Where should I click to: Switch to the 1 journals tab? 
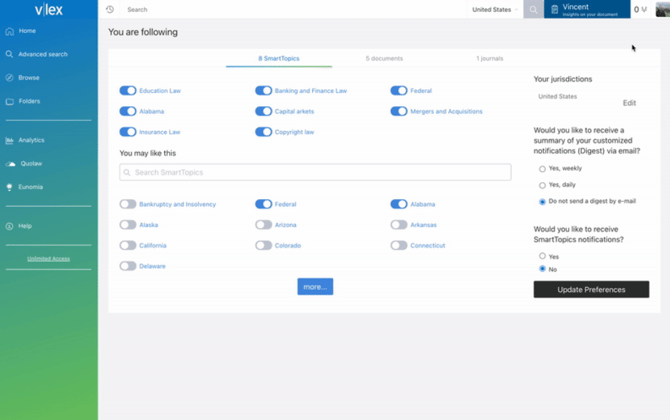(490, 59)
